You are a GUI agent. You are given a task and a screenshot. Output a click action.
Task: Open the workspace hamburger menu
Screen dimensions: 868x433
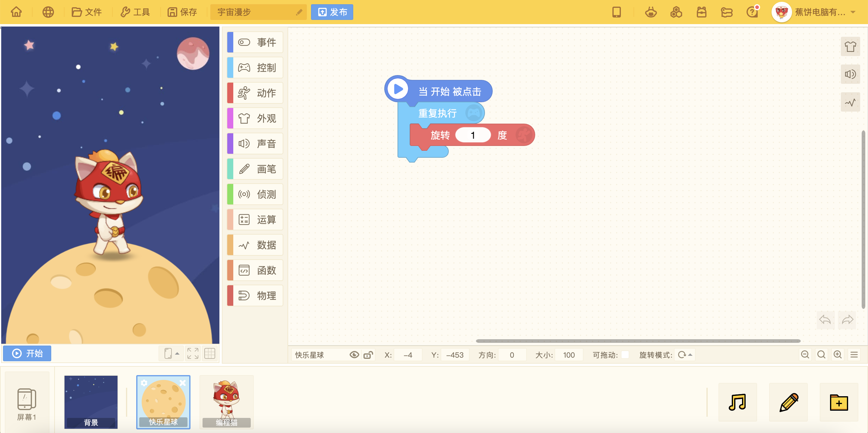pos(854,354)
